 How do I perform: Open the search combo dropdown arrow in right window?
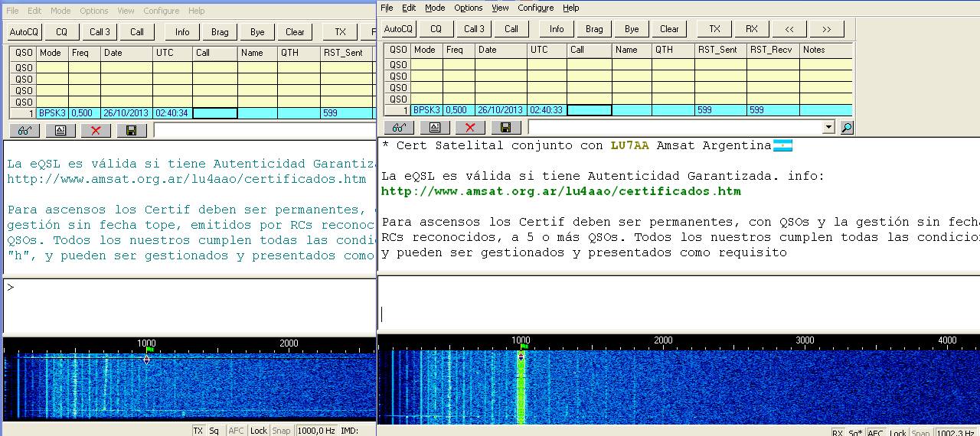[828, 128]
